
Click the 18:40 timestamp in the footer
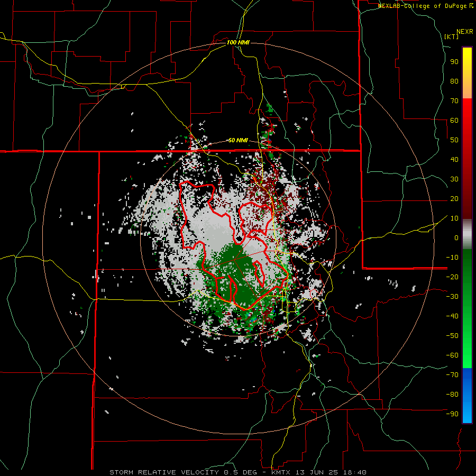[354, 472]
